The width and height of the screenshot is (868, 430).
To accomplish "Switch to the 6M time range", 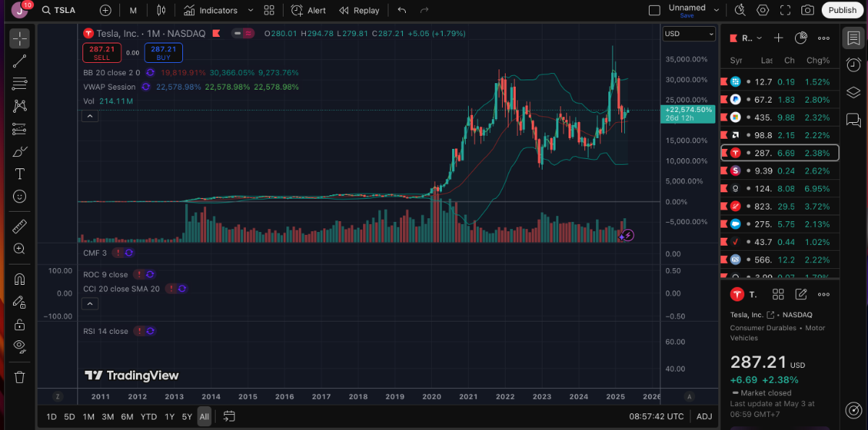I will tap(127, 416).
